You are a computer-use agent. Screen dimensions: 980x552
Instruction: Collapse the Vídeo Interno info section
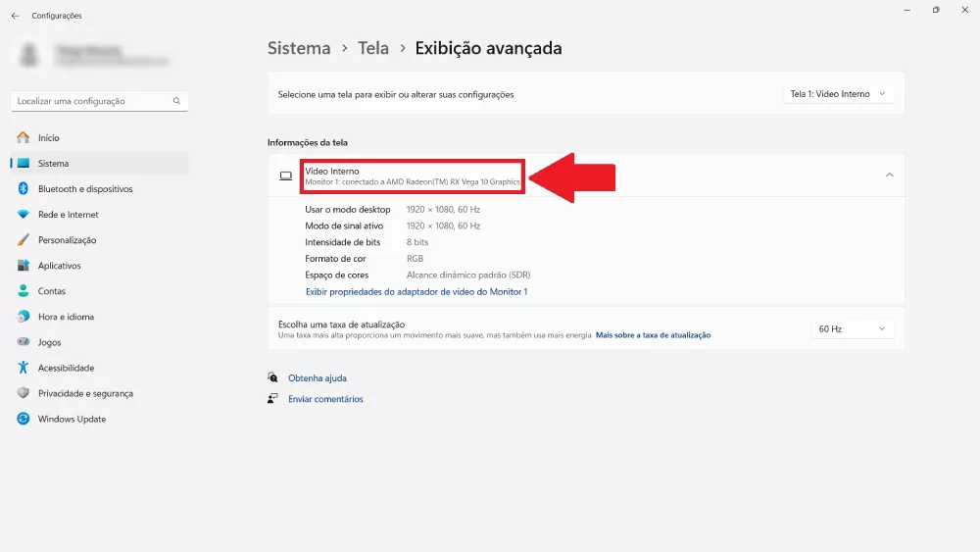pyautogui.click(x=889, y=175)
